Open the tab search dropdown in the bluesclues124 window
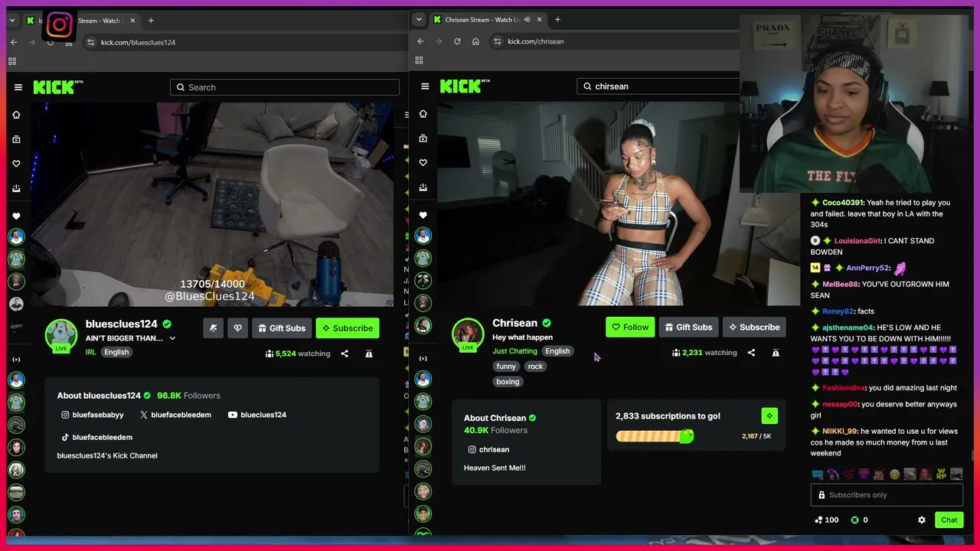The image size is (980, 551). click(x=12, y=21)
